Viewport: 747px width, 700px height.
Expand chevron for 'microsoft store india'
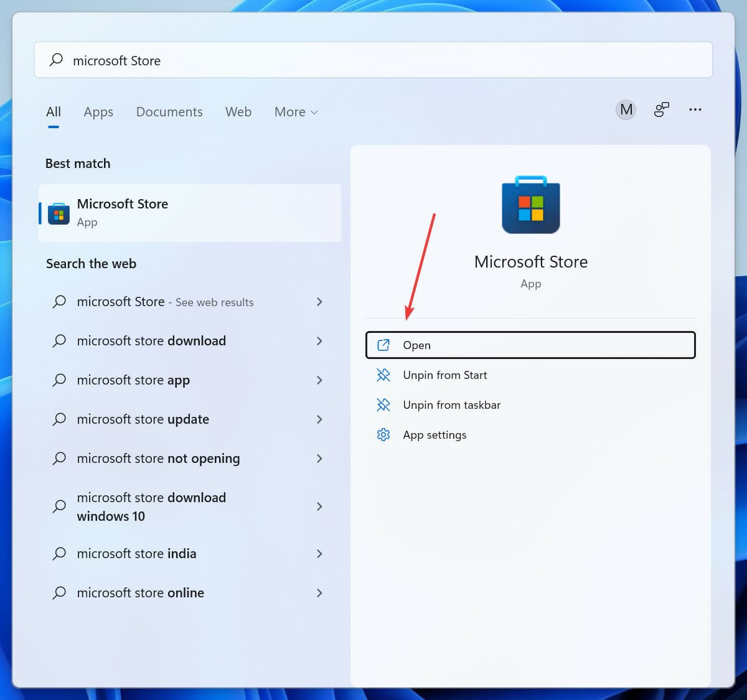point(319,554)
